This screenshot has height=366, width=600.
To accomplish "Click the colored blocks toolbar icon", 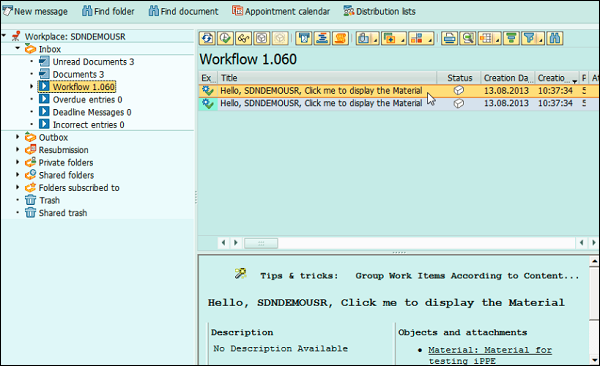I will click(x=416, y=38).
